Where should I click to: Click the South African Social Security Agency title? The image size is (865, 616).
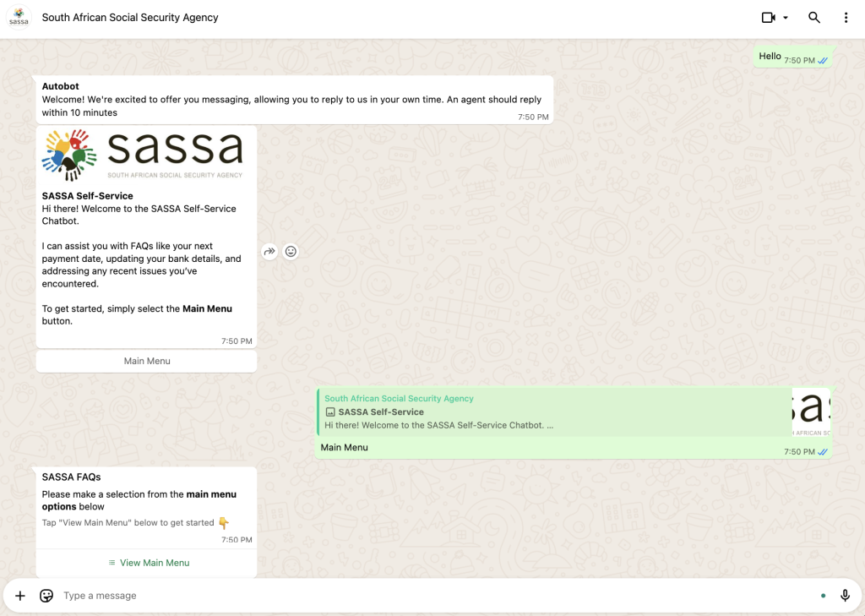pos(130,18)
